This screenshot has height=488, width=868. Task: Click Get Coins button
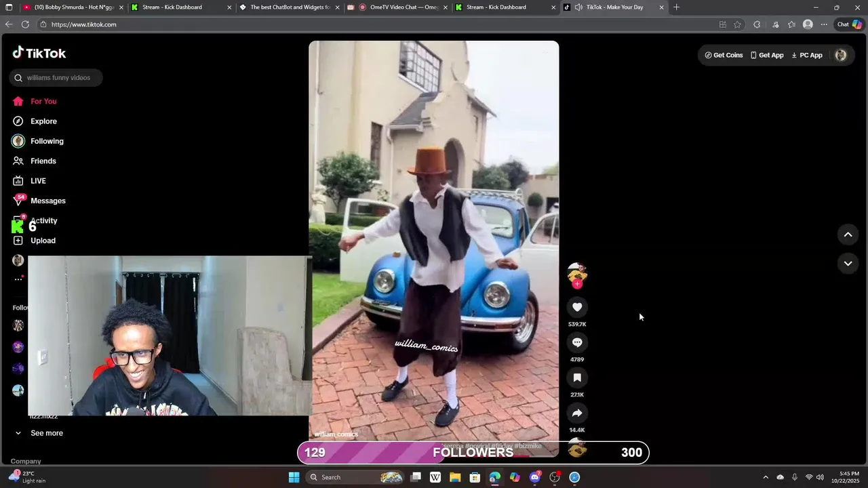(724, 56)
